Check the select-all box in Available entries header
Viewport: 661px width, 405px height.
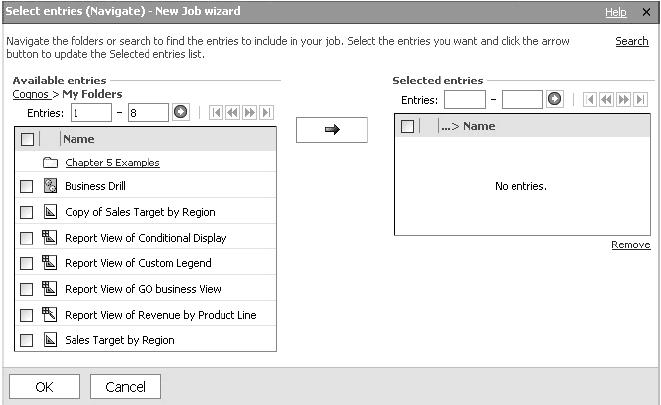pyautogui.click(x=27, y=139)
